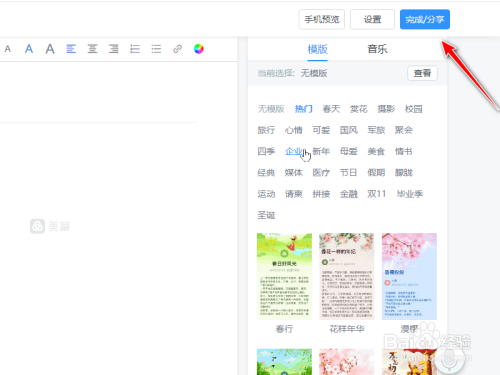The height and width of the screenshot is (375, 500).
Task: Select the large font size A icon
Action: point(50,49)
